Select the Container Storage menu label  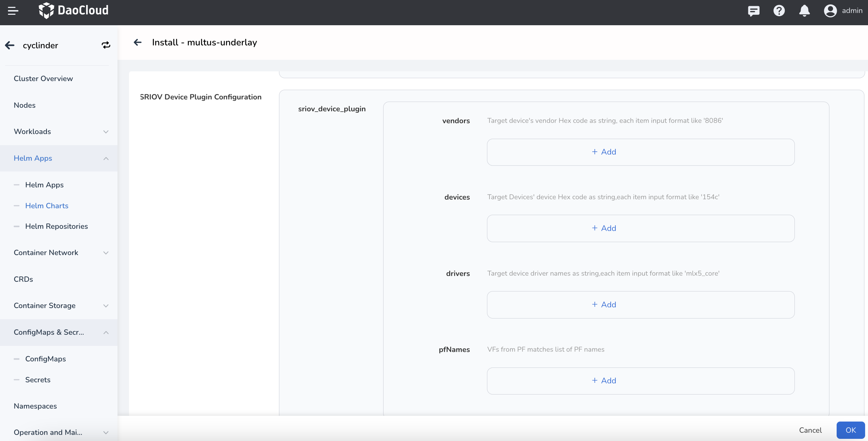[45, 306]
